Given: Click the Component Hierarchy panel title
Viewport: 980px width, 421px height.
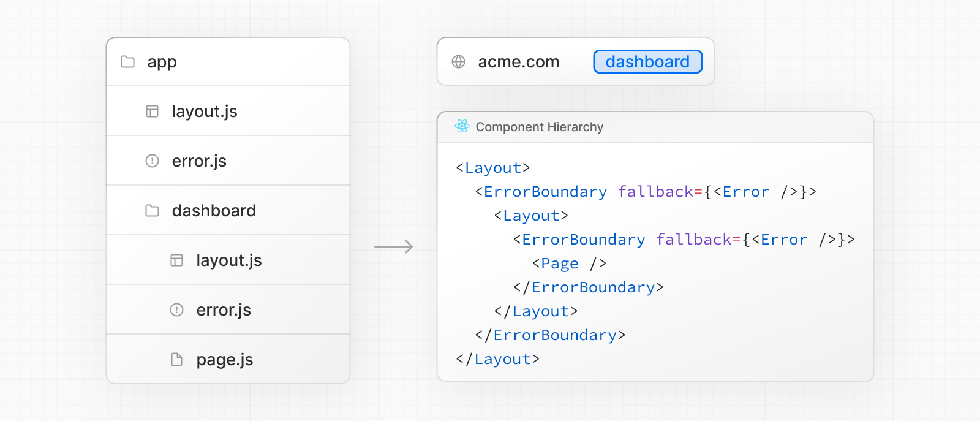Looking at the screenshot, I should (539, 127).
